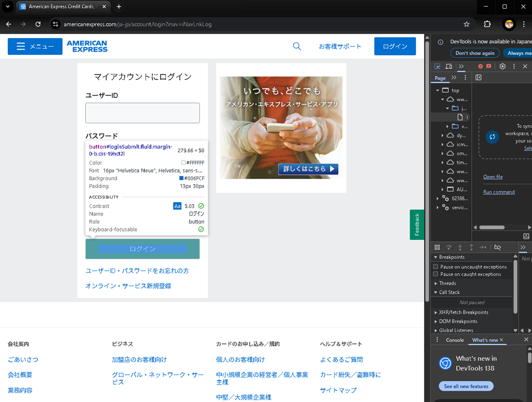Expand the dy... domain tree node

click(442, 136)
